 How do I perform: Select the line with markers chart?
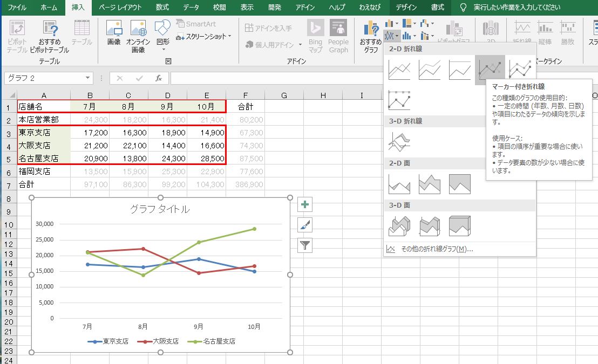pyautogui.click(x=490, y=70)
